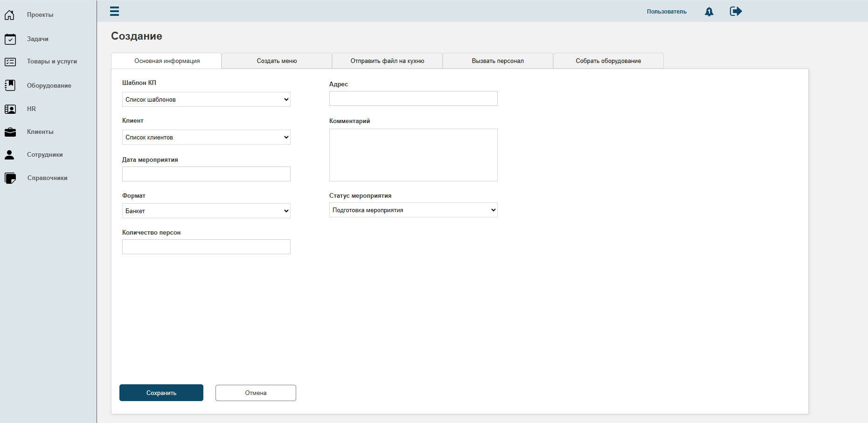Expand the Клиент list dropdown

pos(206,137)
